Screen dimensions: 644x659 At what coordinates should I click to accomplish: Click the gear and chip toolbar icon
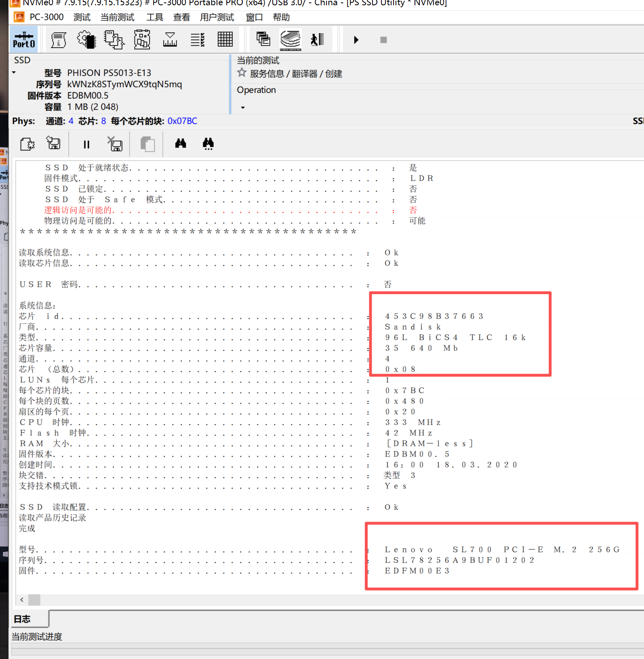point(86,40)
